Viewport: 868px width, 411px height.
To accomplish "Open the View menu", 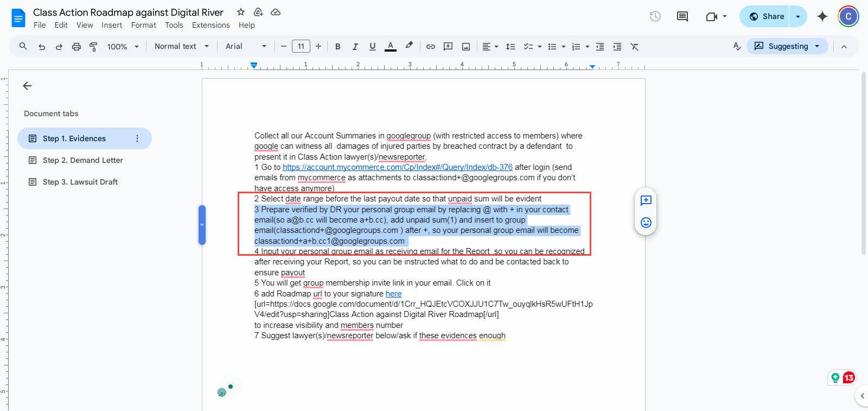I will pos(85,25).
